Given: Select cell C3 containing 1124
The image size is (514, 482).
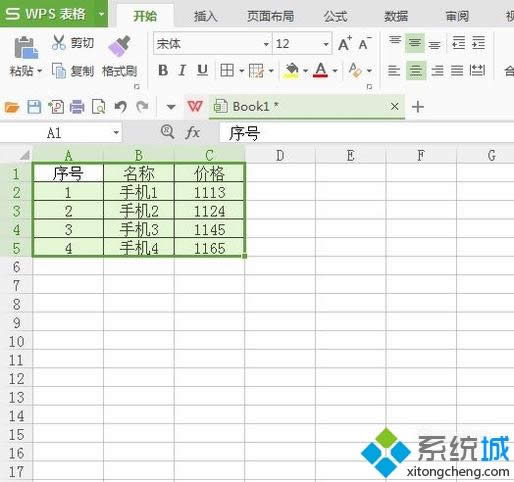Looking at the screenshot, I should (209, 211).
